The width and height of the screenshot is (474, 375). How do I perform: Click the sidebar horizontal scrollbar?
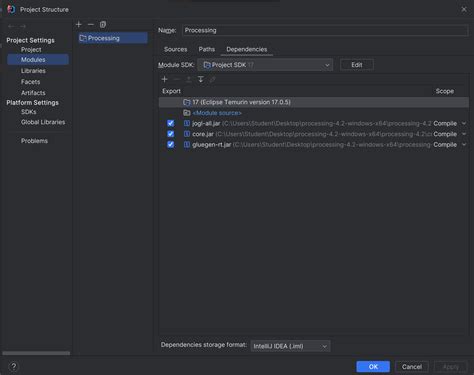tap(36, 353)
